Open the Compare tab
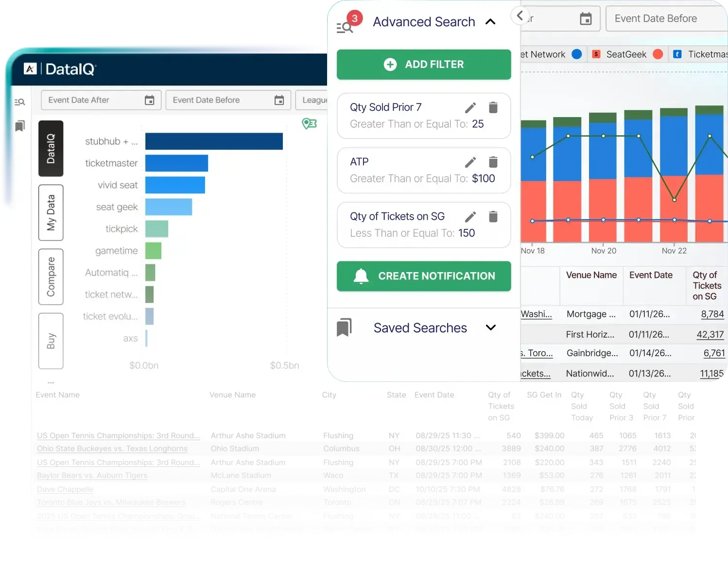The width and height of the screenshot is (728, 584). click(51, 276)
